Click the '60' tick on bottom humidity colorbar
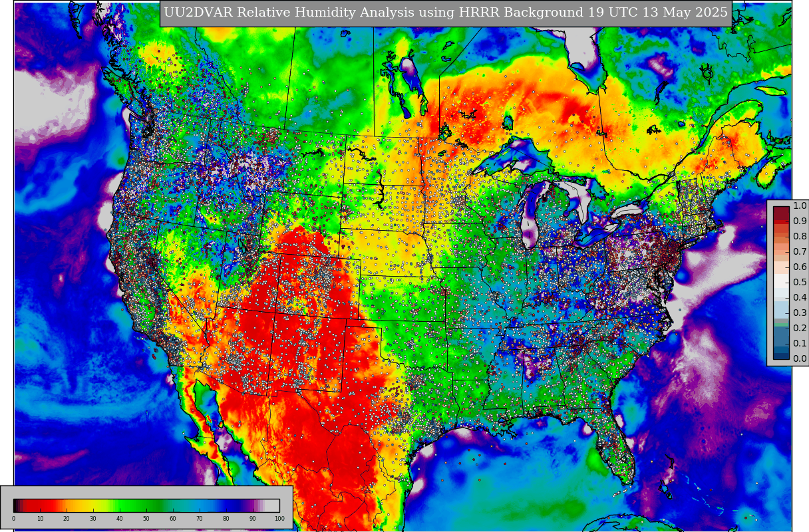The width and height of the screenshot is (809, 532). pos(173,518)
